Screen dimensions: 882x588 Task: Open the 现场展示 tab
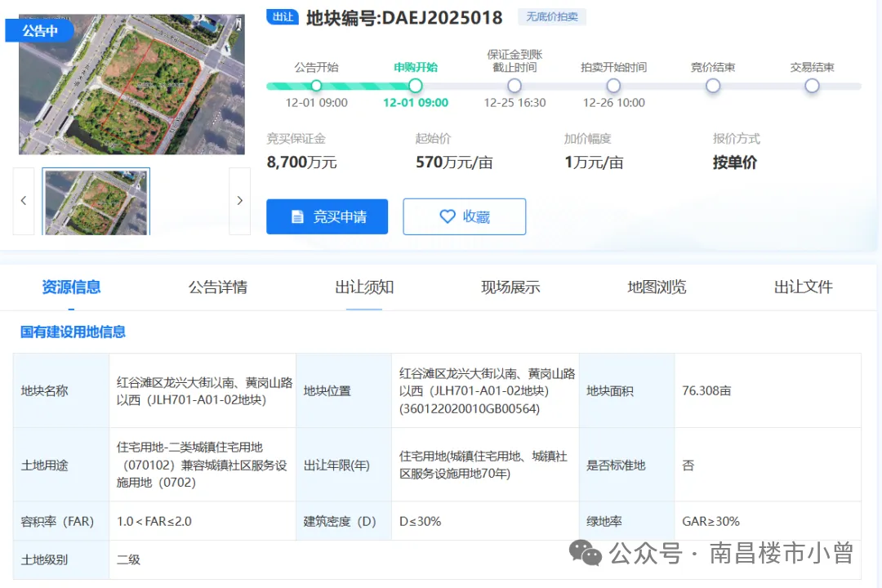tap(510, 287)
